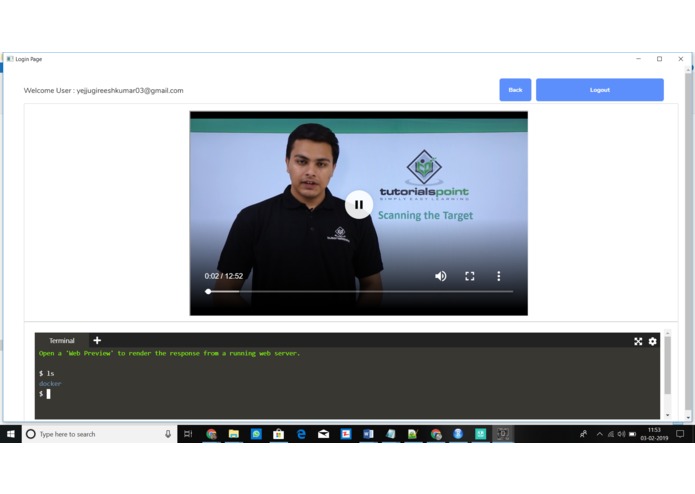695x494 pixels.
Task: Launch Microsoft Edge from the taskbar
Action: [301, 434]
